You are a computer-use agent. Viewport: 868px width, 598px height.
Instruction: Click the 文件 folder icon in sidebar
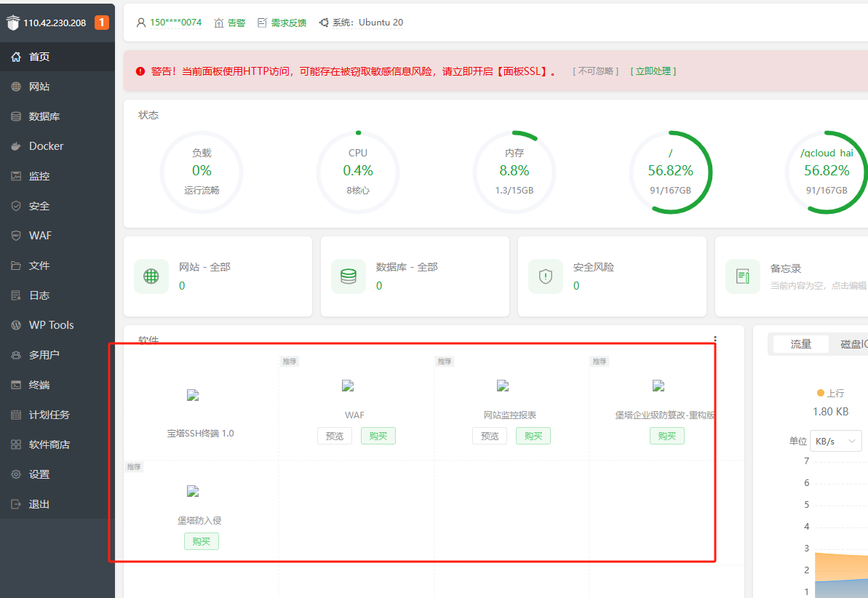[16, 266]
